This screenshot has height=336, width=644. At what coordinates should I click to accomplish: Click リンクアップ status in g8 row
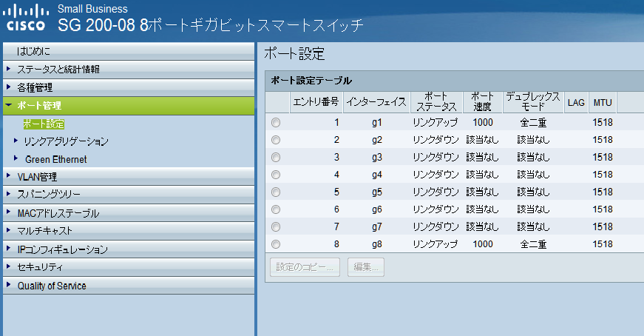coord(435,244)
